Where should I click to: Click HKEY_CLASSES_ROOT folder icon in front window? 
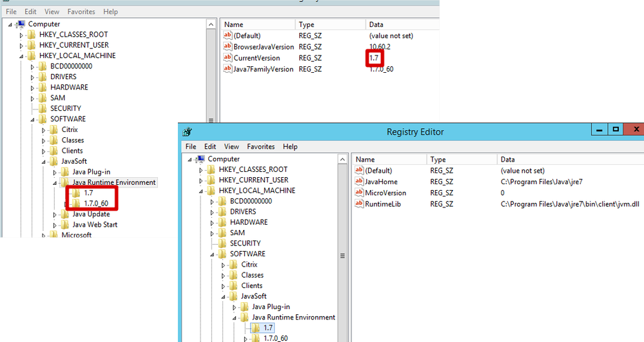coord(211,169)
